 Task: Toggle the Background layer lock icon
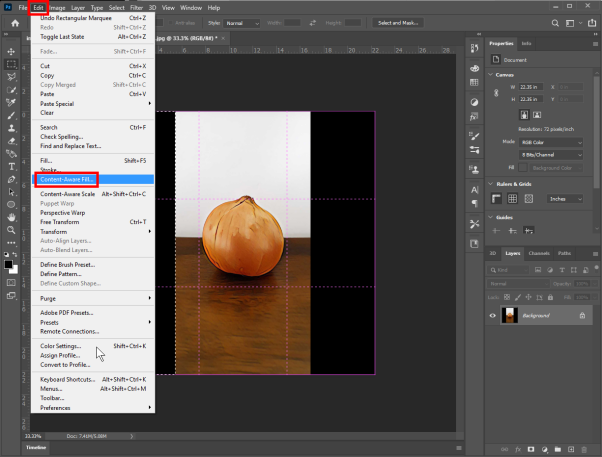coord(582,316)
